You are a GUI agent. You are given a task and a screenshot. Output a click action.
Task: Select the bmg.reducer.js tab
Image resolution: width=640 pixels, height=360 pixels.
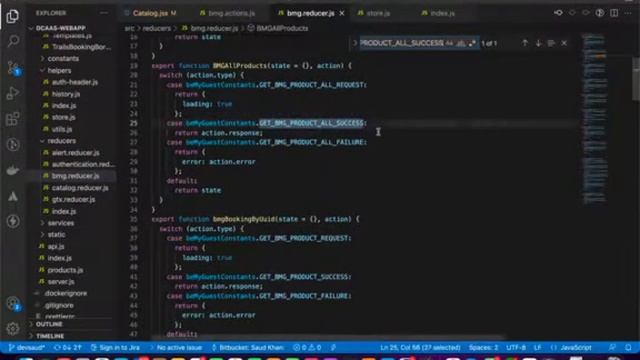point(310,13)
